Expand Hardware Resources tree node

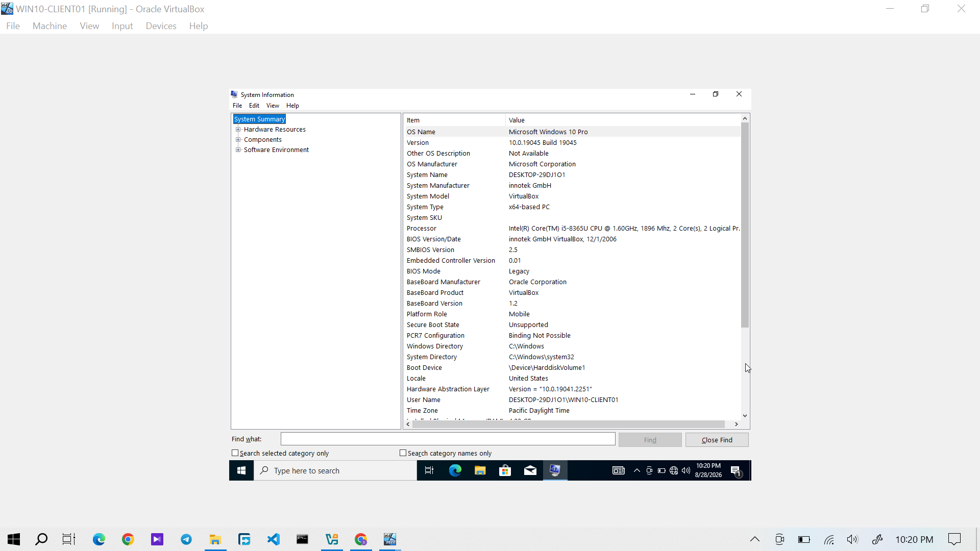click(238, 130)
